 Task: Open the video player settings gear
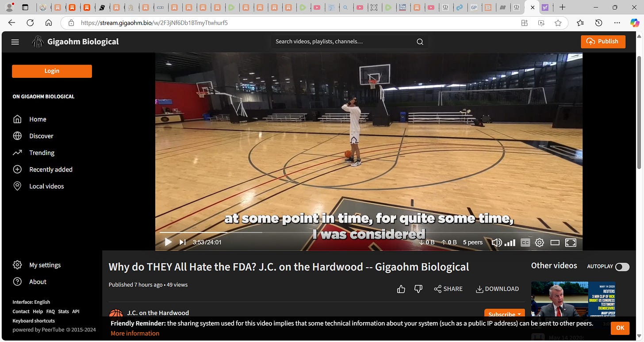tap(539, 242)
